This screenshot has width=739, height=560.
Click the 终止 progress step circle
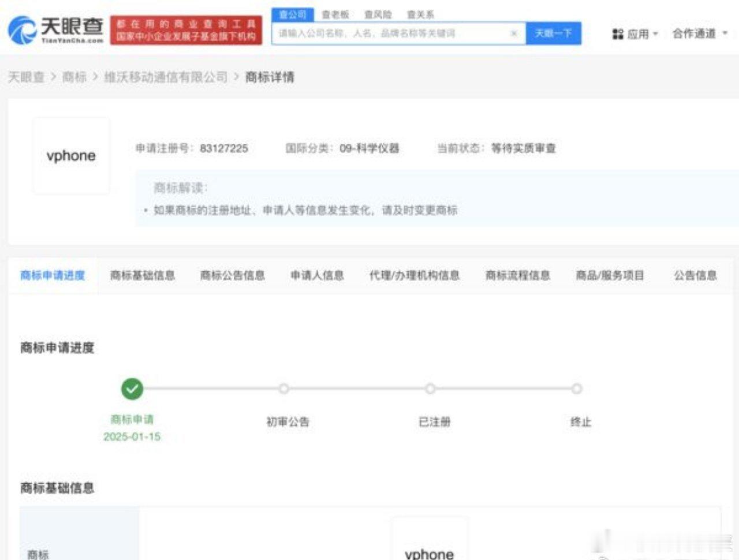click(576, 389)
